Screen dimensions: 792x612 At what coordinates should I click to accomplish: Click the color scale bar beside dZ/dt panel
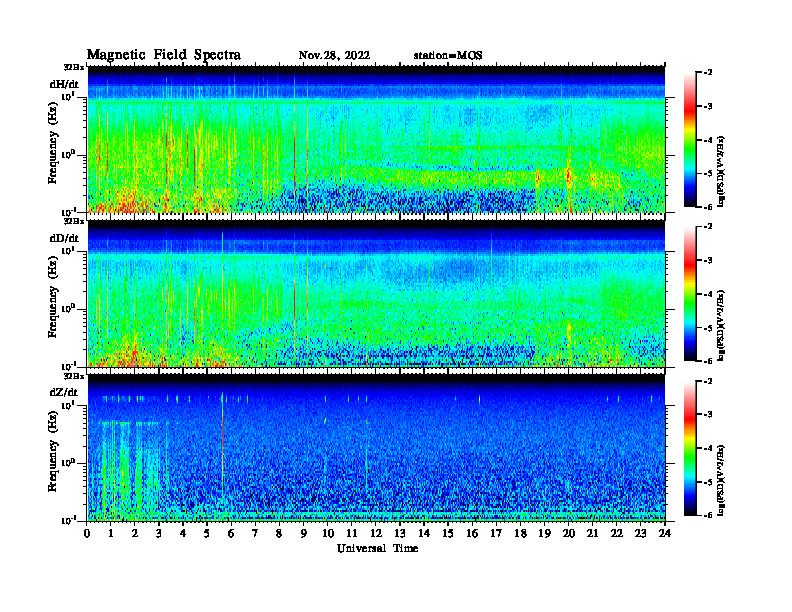coord(690,448)
